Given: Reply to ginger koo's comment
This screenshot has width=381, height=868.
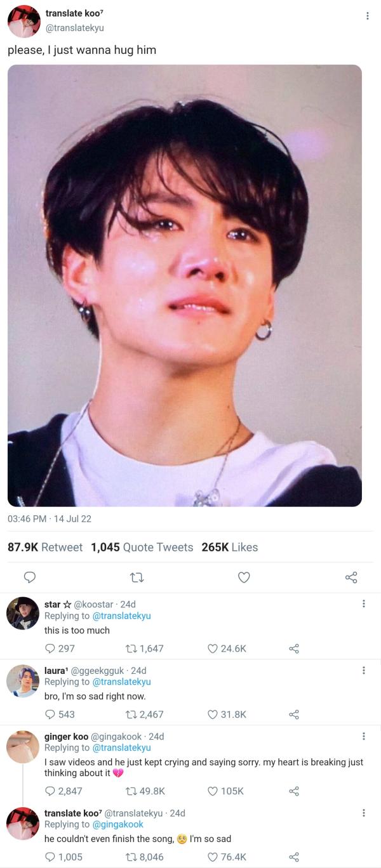Looking at the screenshot, I should click(50, 791).
